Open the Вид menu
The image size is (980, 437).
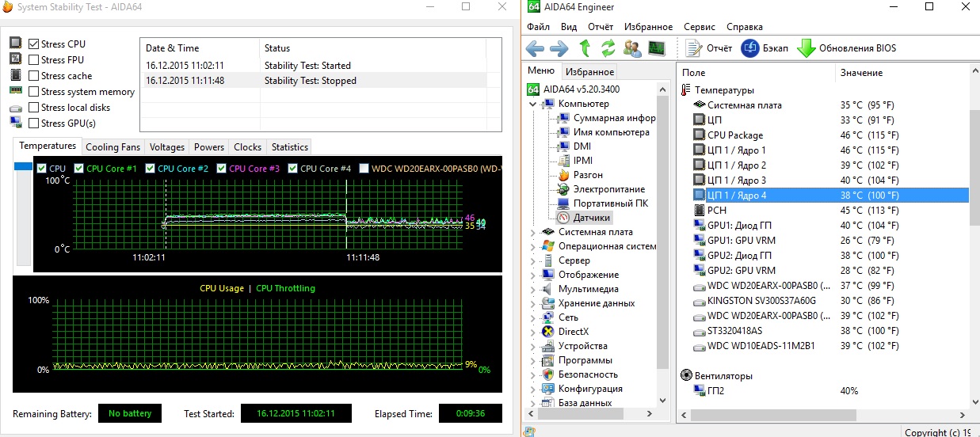pos(569,27)
